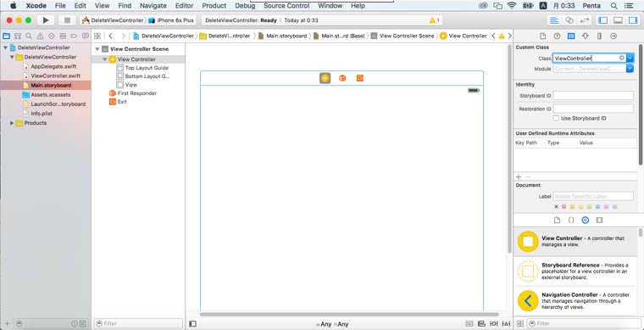Image resolution: width=644 pixels, height=330 pixels.
Task: Open the File Template library
Action: pyautogui.click(x=557, y=221)
